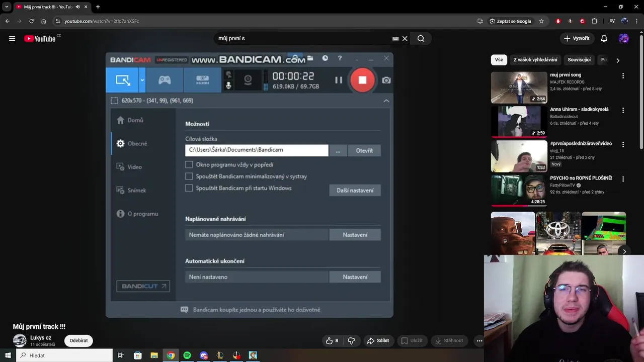
Task: Clear the YouTube search text with X
Action: tap(405, 39)
